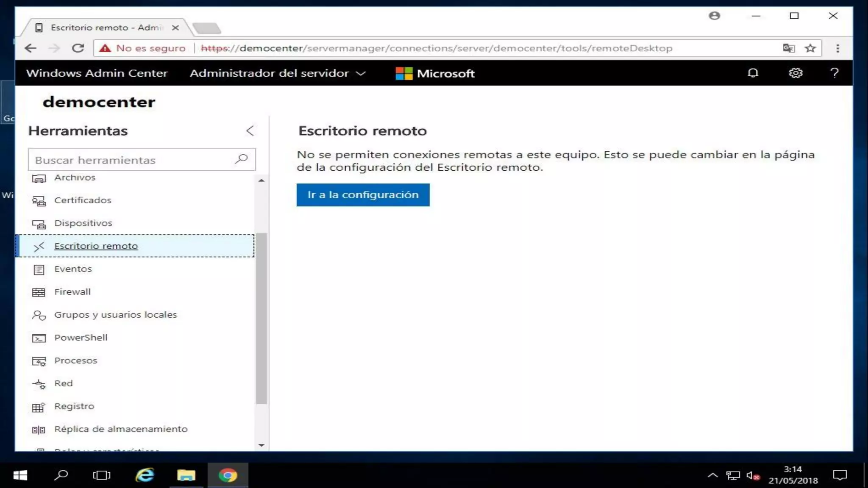Click the PowerShell tool icon
Image resolution: width=868 pixels, height=488 pixels.
pyautogui.click(x=39, y=338)
